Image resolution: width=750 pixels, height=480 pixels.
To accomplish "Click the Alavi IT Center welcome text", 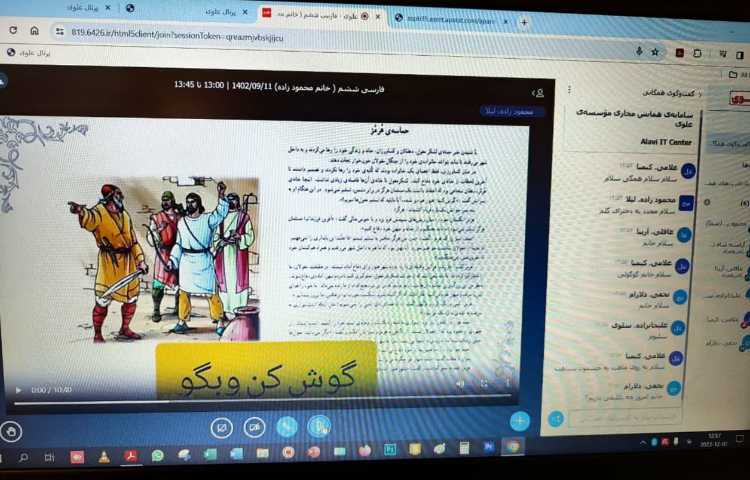I will [666, 142].
